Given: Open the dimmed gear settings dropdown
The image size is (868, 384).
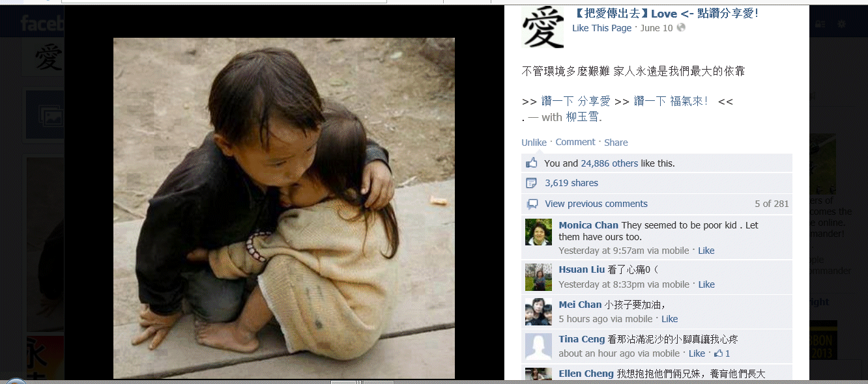Looking at the screenshot, I should pos(841,24).
